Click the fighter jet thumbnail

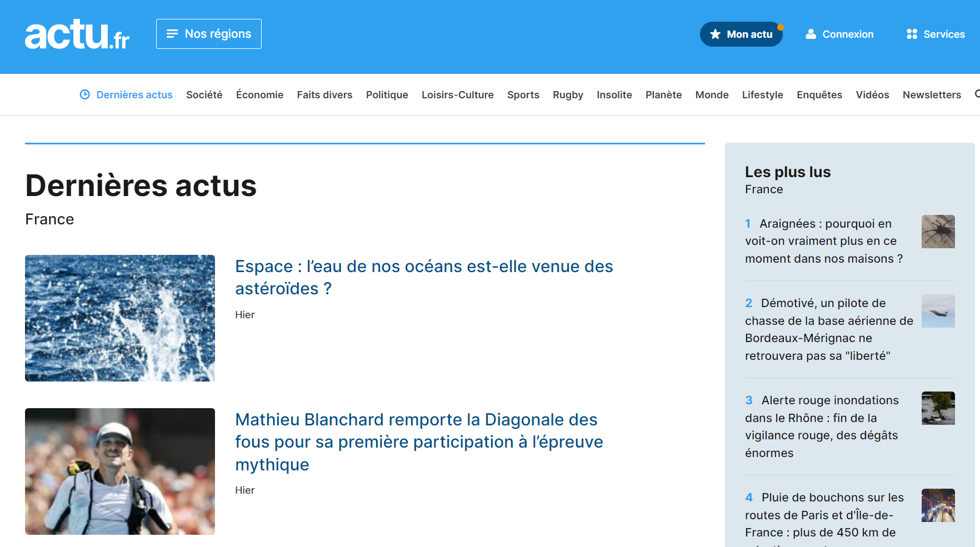938,311
